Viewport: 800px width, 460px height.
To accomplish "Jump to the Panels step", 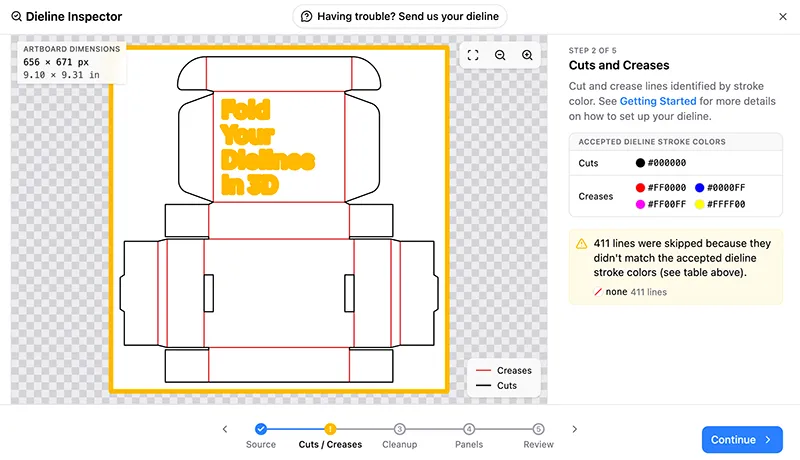I will pos(469,429).
